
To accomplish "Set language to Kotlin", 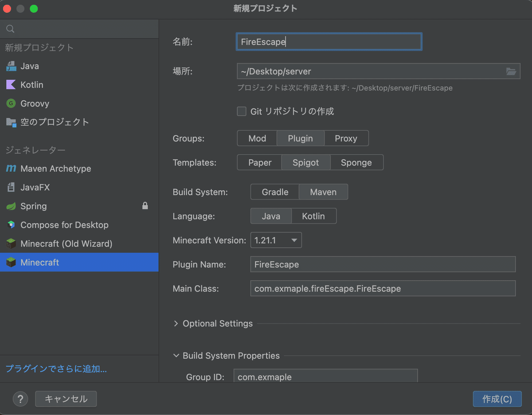I will pos(313,216).
